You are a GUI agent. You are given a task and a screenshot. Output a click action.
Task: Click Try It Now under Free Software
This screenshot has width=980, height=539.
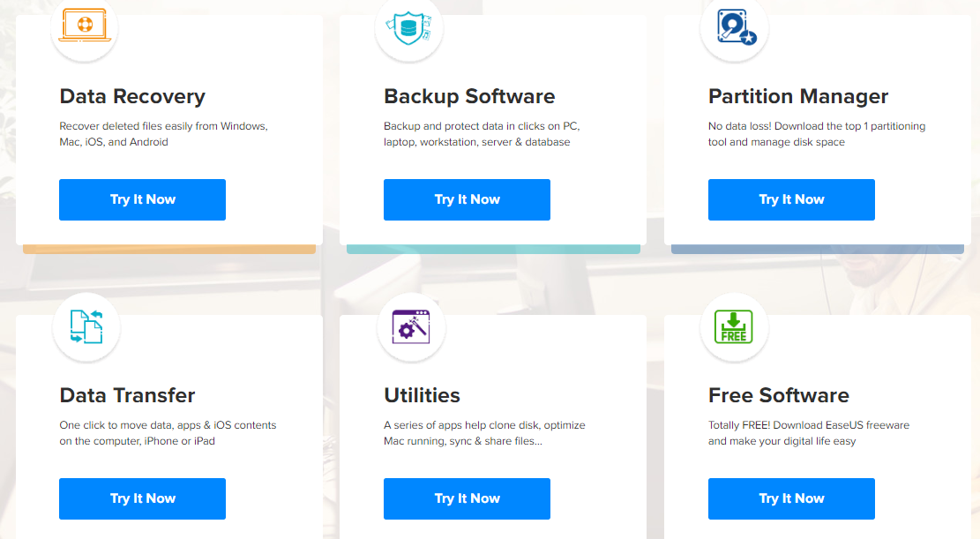[791, 498]
